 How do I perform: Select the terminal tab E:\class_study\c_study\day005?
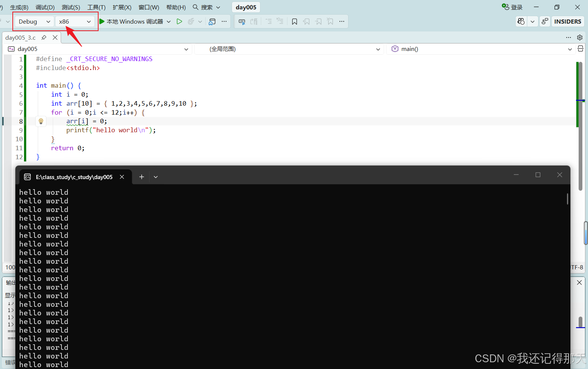(x=74, y=177)
